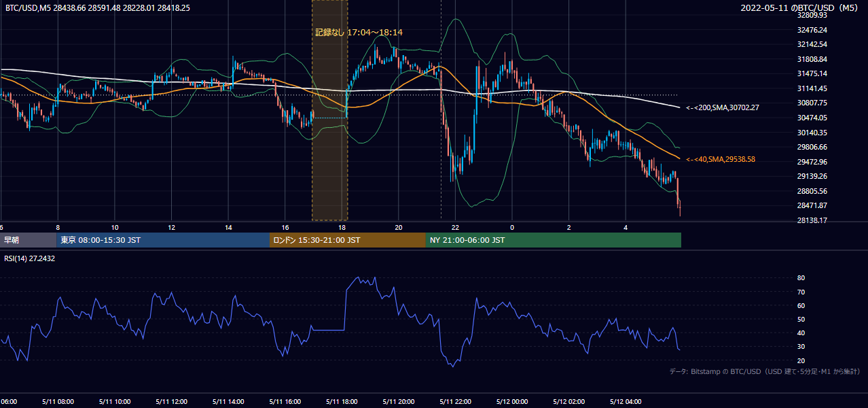Click price axis value 31141.45
This screenshot has width=868, height=408.
click(x=812, y=88)
